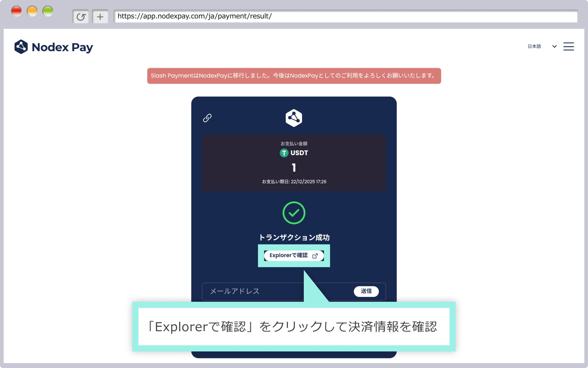Viewport: 588px width, 368px height.
Task: Click the green success checkmark icon
Action: [x=294, y=213]
